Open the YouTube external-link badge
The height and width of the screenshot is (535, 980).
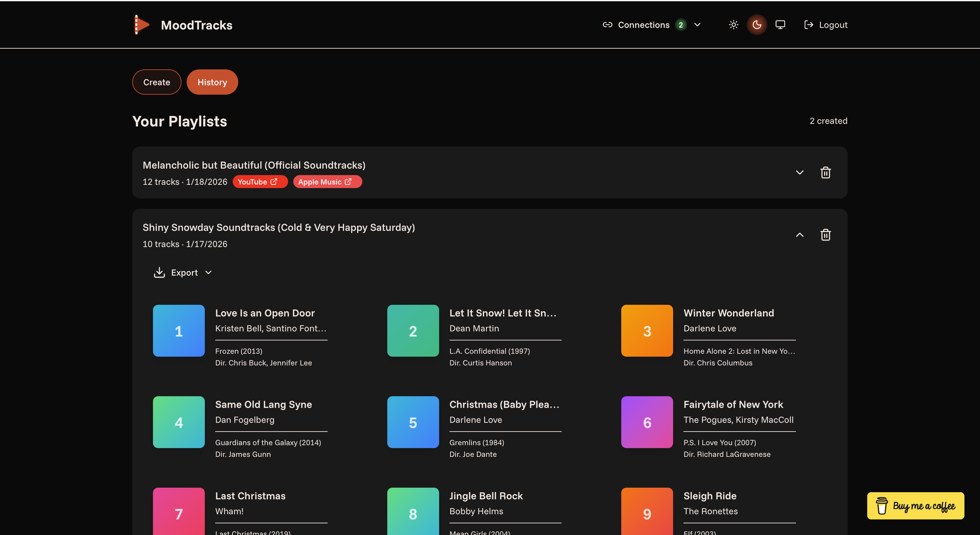[x=260, y=182]
